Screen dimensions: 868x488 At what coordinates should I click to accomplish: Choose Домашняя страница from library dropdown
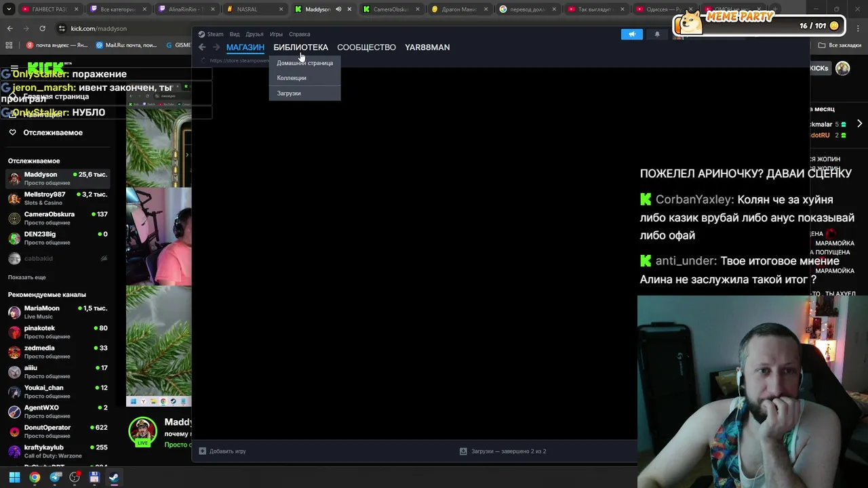coord(304,63)
